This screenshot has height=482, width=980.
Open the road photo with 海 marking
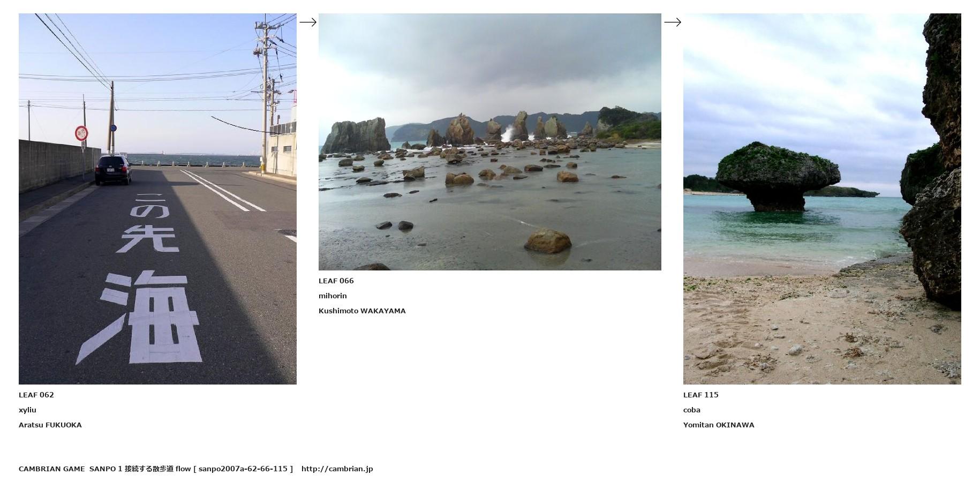click(157, 199)
